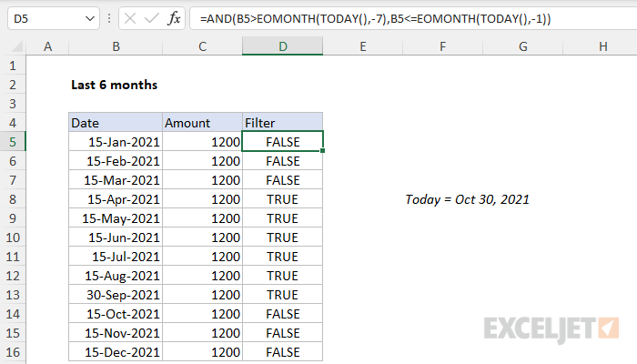Cancel formula entry with the X icon
The image size is (637, 364).
point(130,19)
